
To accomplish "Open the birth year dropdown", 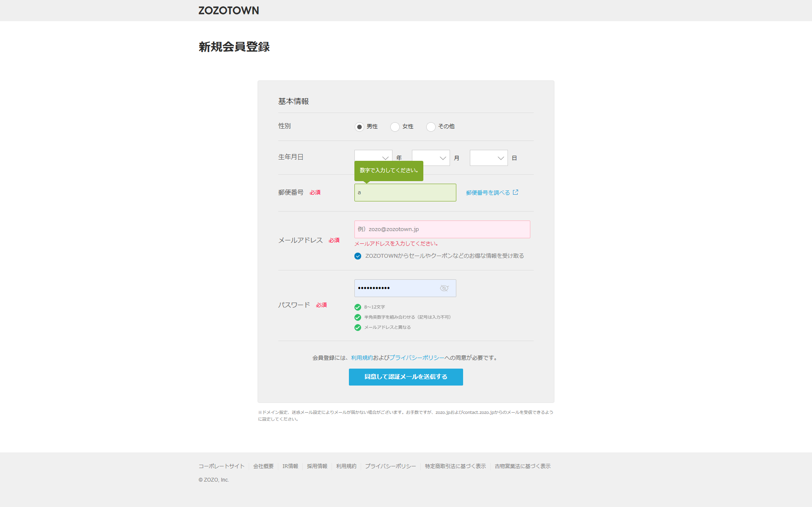I will tap(373, 155).
